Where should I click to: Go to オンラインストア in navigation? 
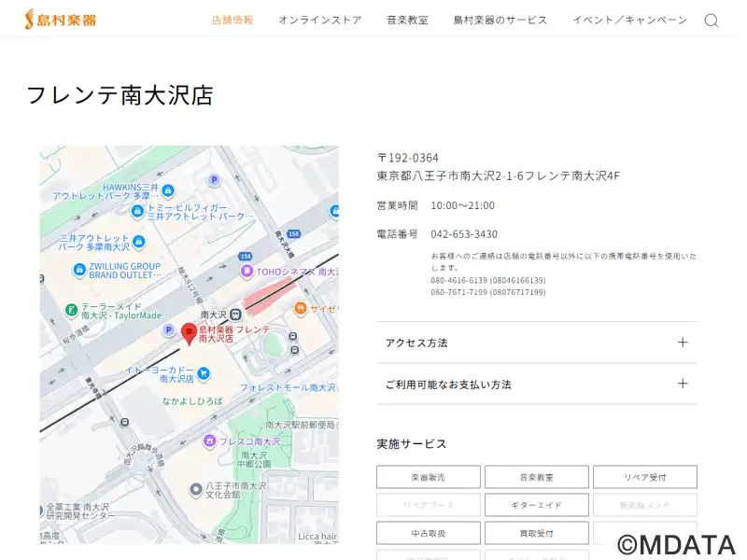[319, 20]
